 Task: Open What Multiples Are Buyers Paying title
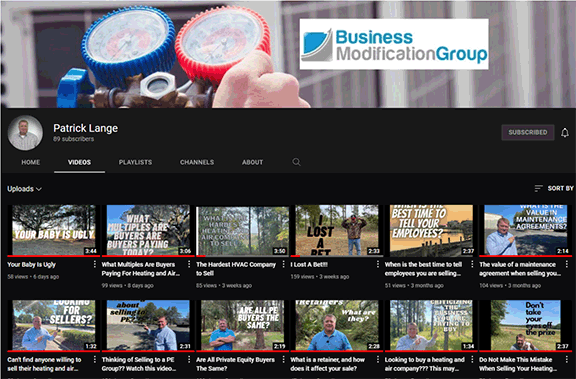141,269
